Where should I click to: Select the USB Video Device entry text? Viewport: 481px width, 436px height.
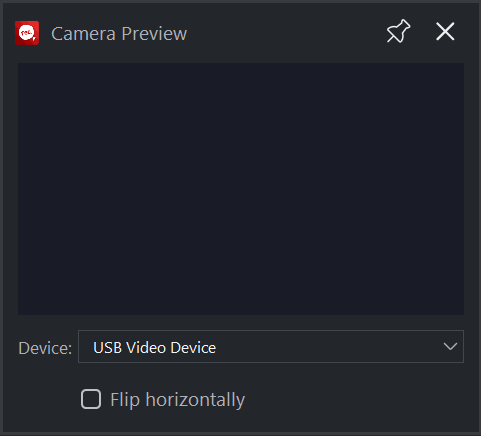click(x=155, y=348)
